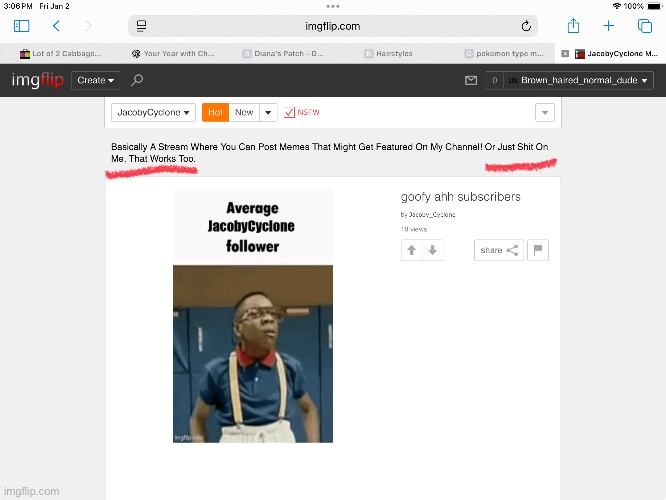Go back to the previous page
Screen dimensions: 666x500
[x=57, y=26]
